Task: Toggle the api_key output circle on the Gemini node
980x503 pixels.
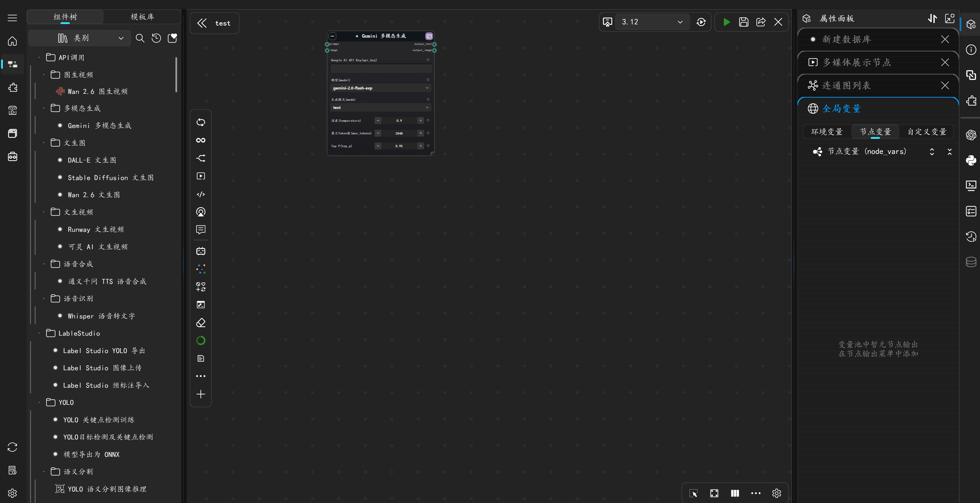Action: [x=428, y=60]
